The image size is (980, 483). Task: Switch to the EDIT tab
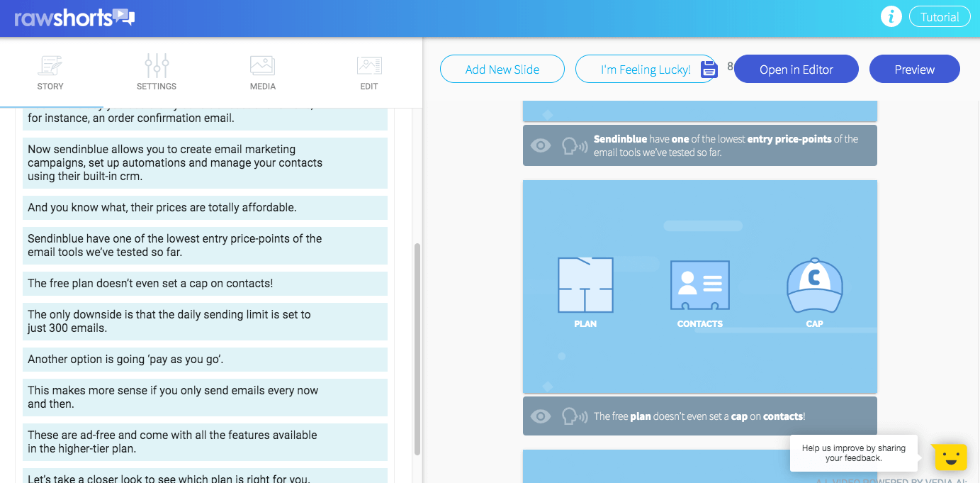tap(369, 72)
